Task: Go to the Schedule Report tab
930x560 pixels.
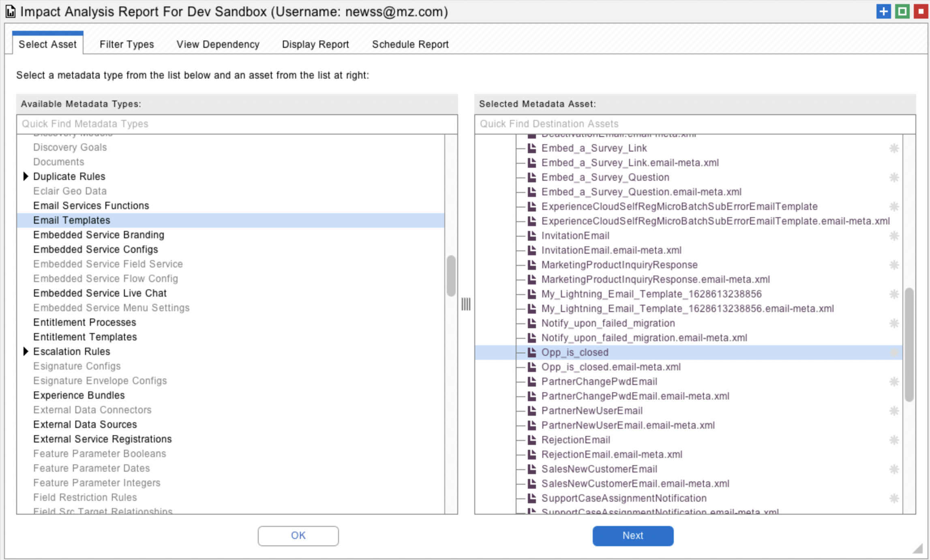Action: [x=410, y=44]
